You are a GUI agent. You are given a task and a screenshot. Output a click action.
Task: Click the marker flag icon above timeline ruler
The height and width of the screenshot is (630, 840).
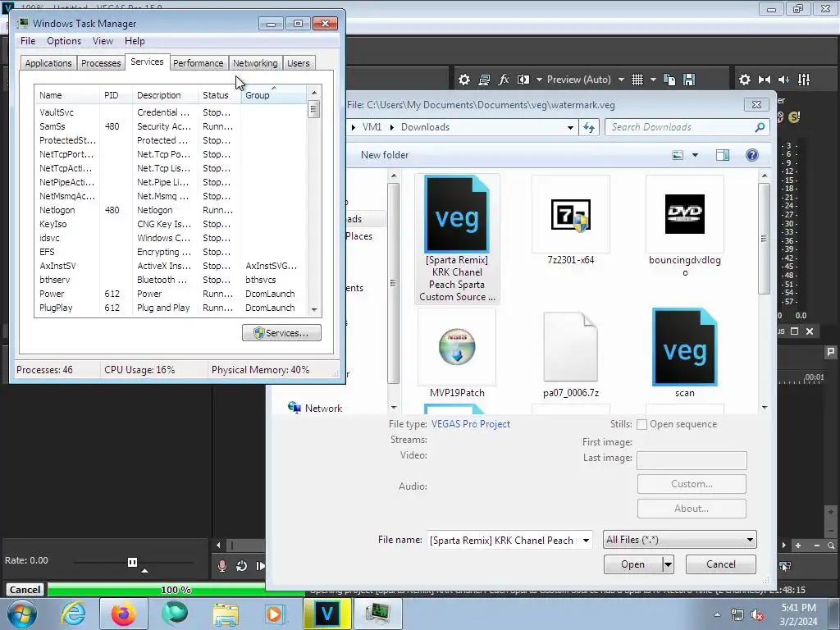pyautogui.click(x=830, y=352)
